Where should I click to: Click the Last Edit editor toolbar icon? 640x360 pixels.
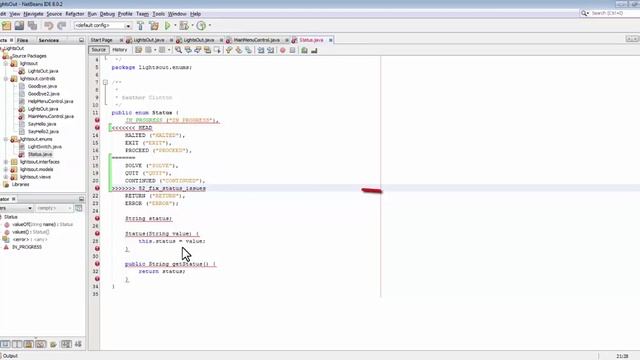point(138,50)
